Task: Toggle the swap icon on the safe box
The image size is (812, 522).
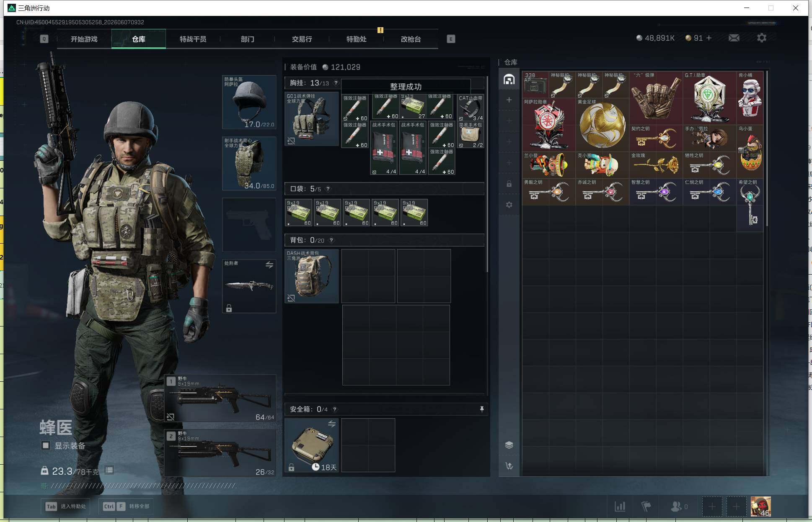Action: coord(331,424)
